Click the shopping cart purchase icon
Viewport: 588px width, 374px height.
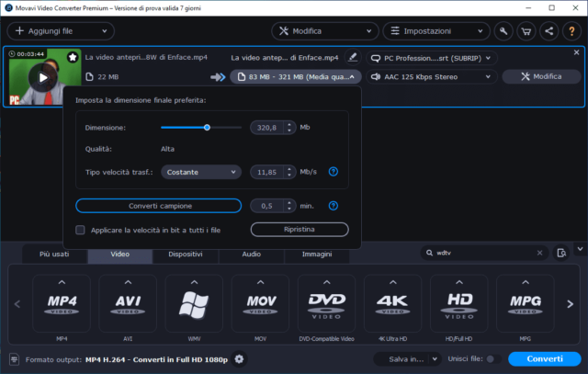[x=526, y=30]
